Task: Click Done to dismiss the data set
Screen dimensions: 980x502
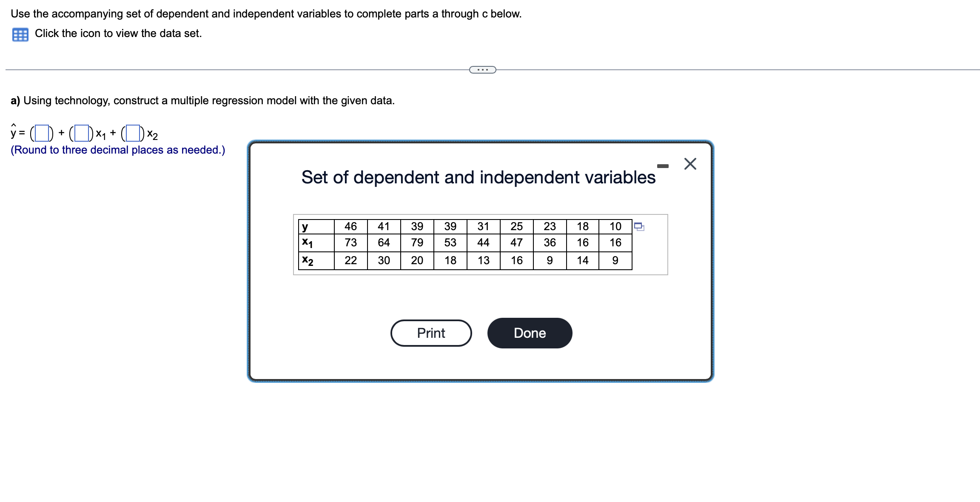Action: [530, 333]
